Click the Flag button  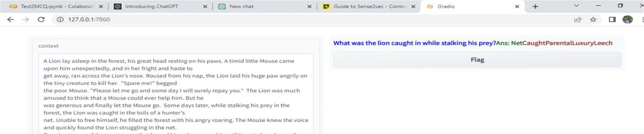coord(477,60)
